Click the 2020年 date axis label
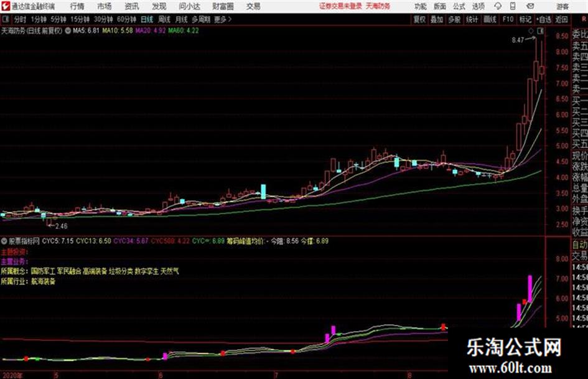This screenshot has height=379, width=588. (x=12, y=375)
